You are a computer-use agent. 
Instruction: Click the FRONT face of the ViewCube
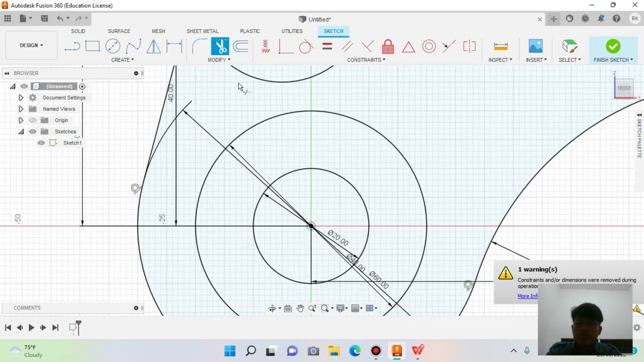point(624,88)
